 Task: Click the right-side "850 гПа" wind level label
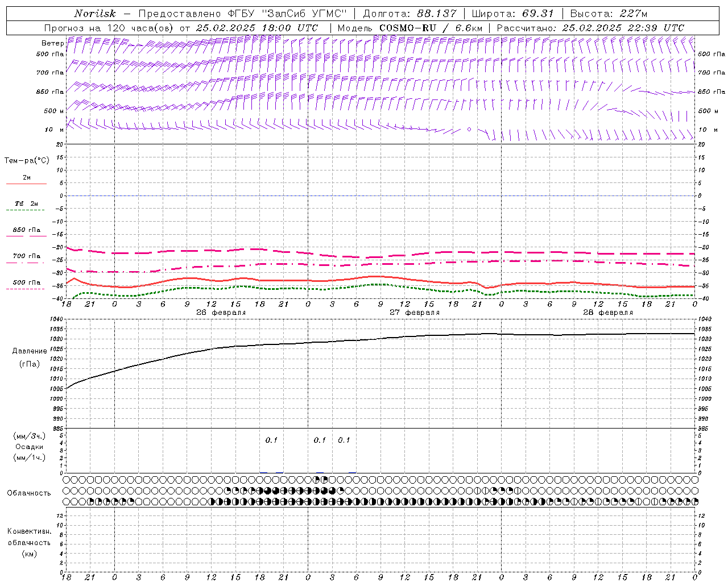[712, 92]
